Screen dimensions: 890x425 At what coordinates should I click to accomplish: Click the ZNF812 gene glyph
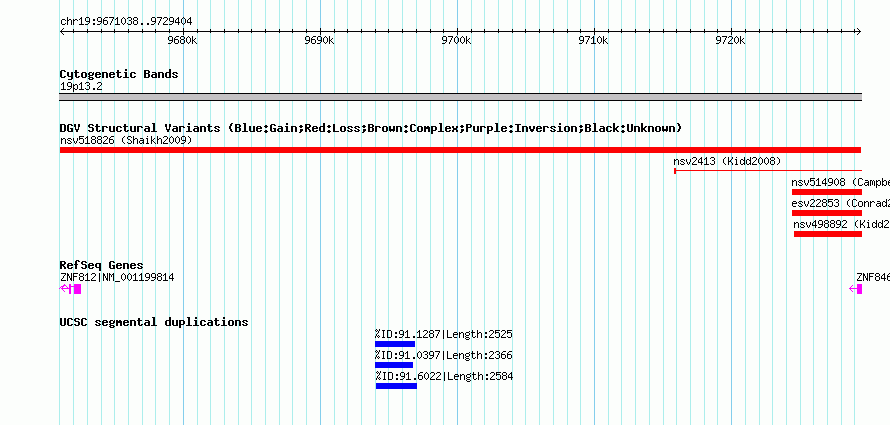point(70,289)
